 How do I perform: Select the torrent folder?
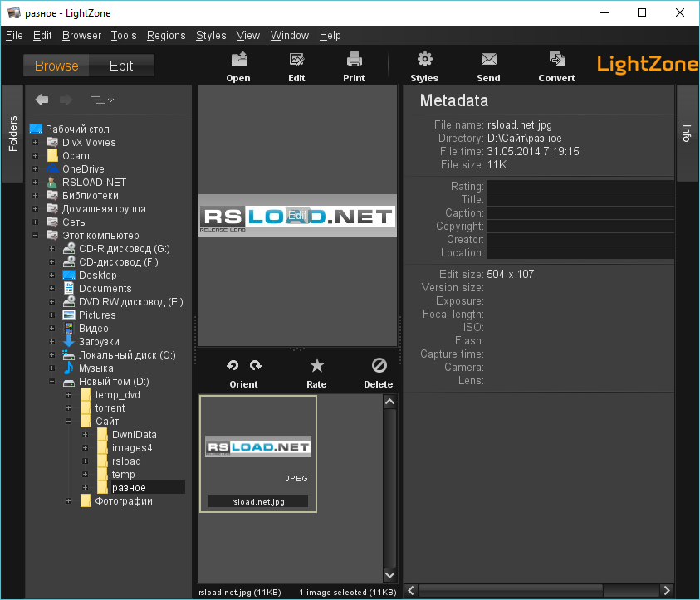point(103,408)
